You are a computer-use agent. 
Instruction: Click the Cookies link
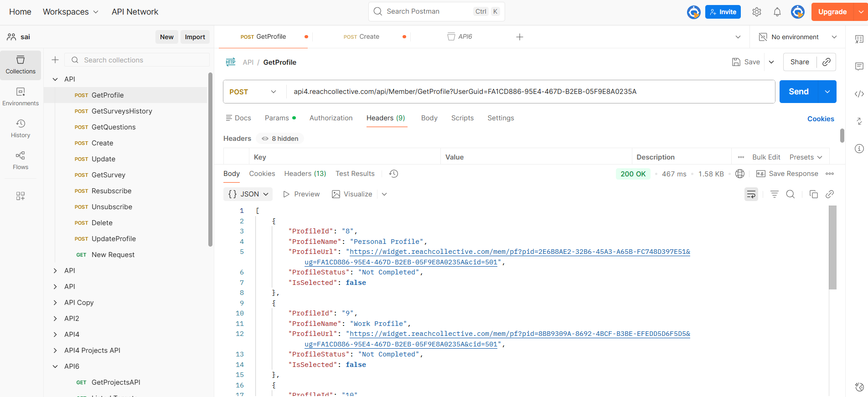(821, 119)
